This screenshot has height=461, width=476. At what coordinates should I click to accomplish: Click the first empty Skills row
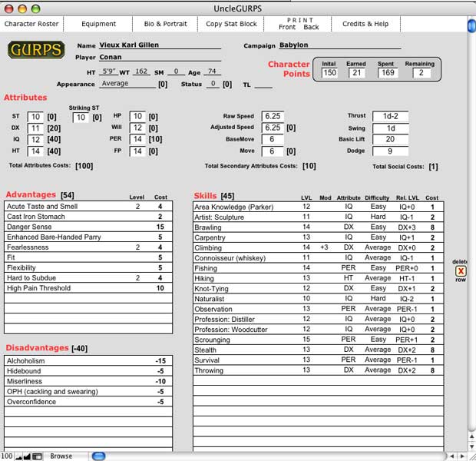tap(319, 380)
